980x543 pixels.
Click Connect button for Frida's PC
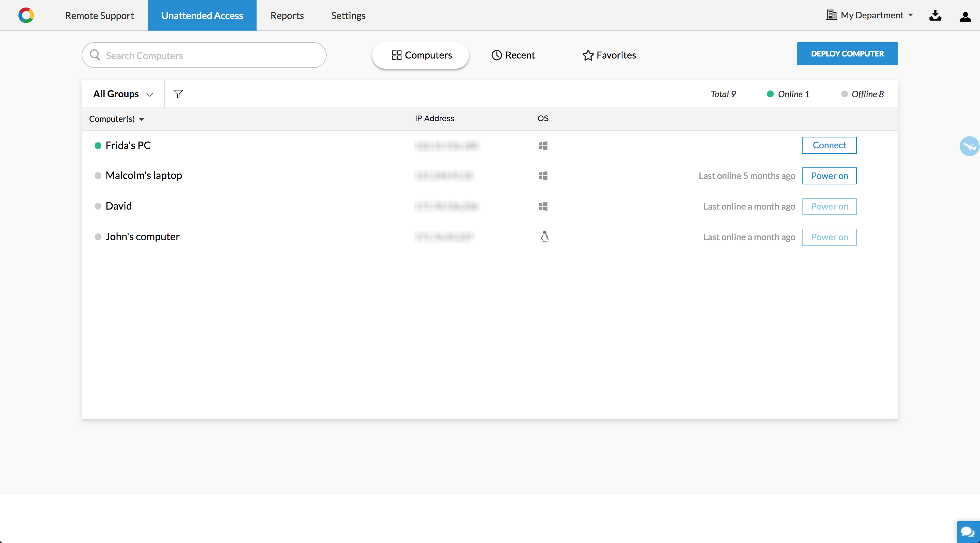(829, 145)
